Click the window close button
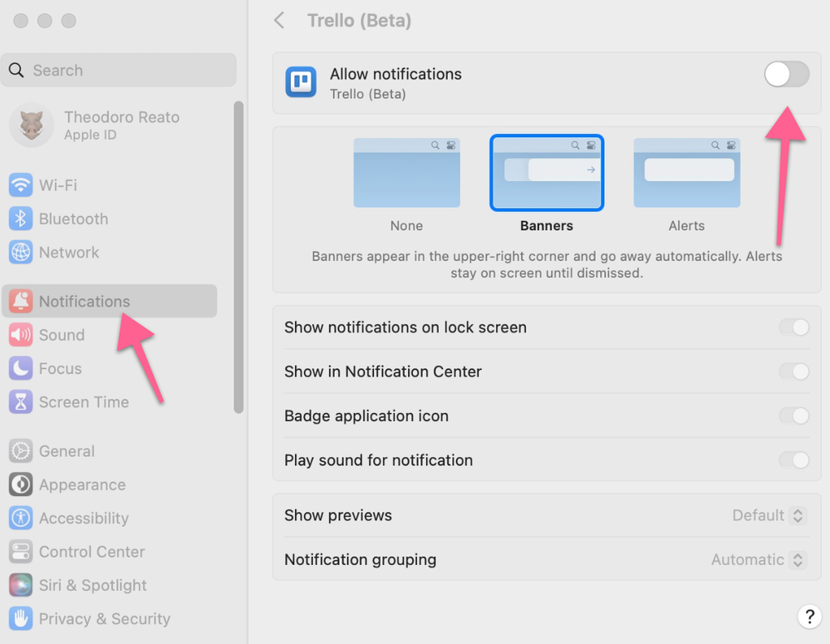Viewport: 830px width, 644px height. (21, 21)
